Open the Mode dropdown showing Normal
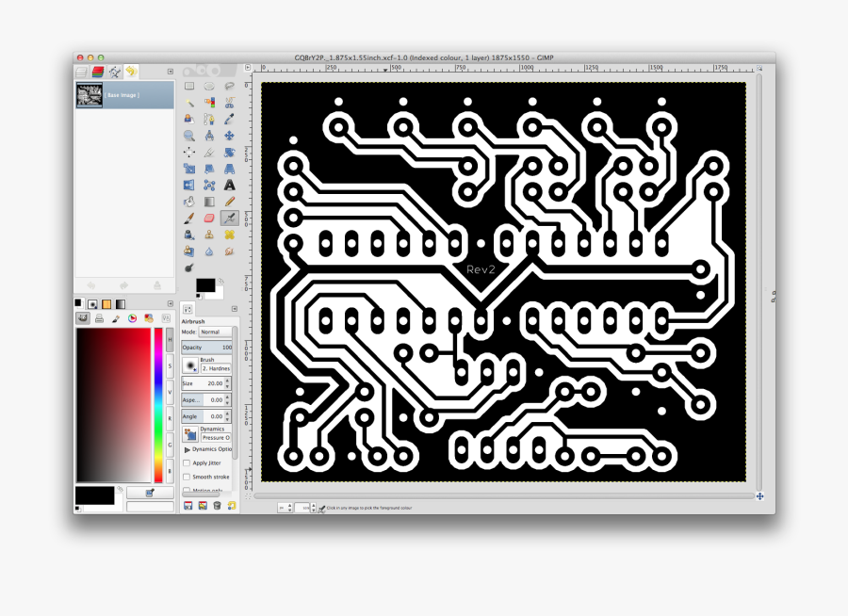Screen dimensions: 848x616 pos(215,332)
